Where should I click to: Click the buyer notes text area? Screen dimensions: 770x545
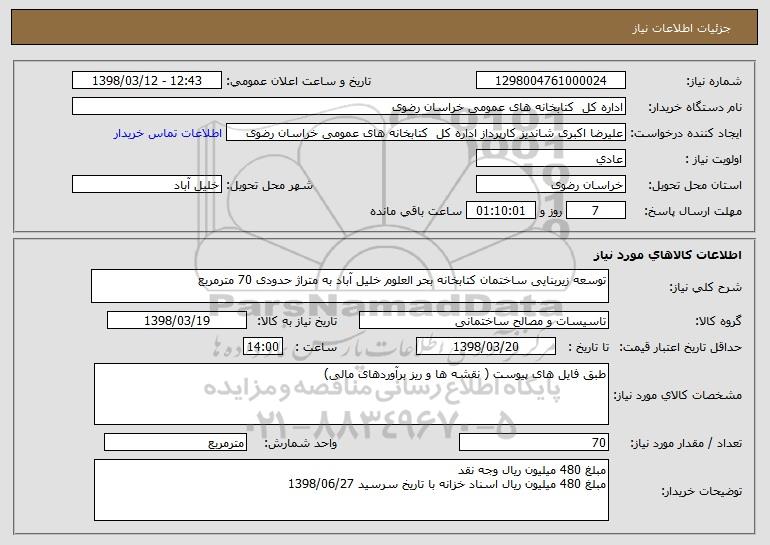coord(349,491)
